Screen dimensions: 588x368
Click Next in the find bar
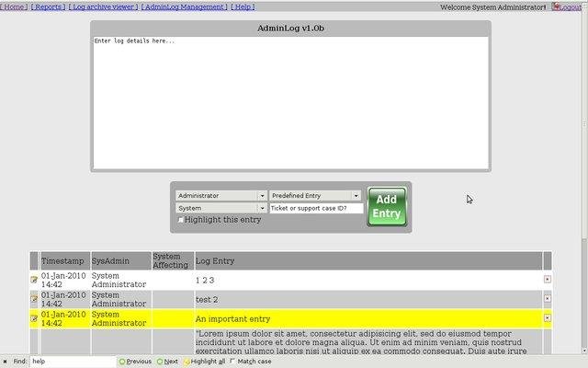tap(167, 362)
